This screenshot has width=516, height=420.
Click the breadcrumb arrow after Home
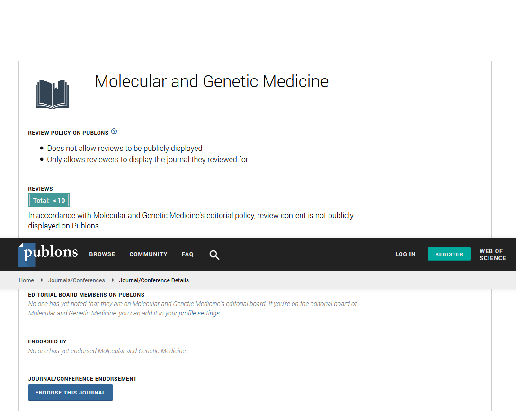click(x=42, y=280)
